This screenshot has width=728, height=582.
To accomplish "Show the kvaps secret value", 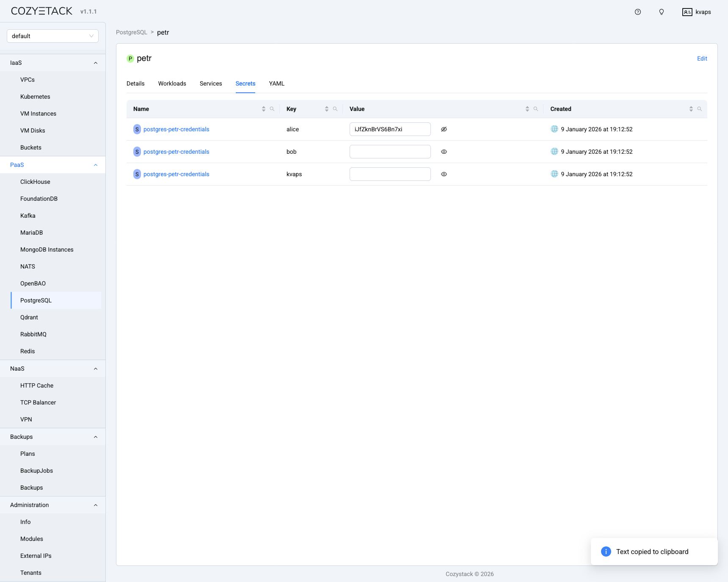I will point(444,174).
